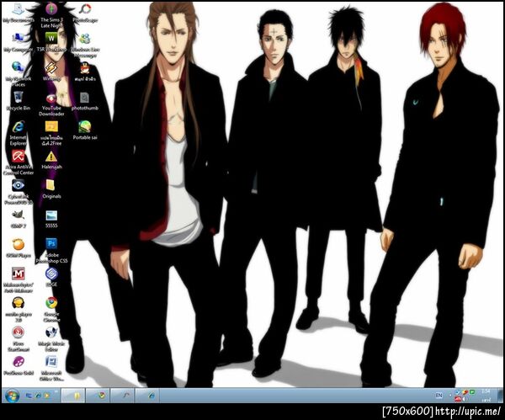Show hidden system tray icons arrow
This screenshot has width=505, height=420.
450,396
